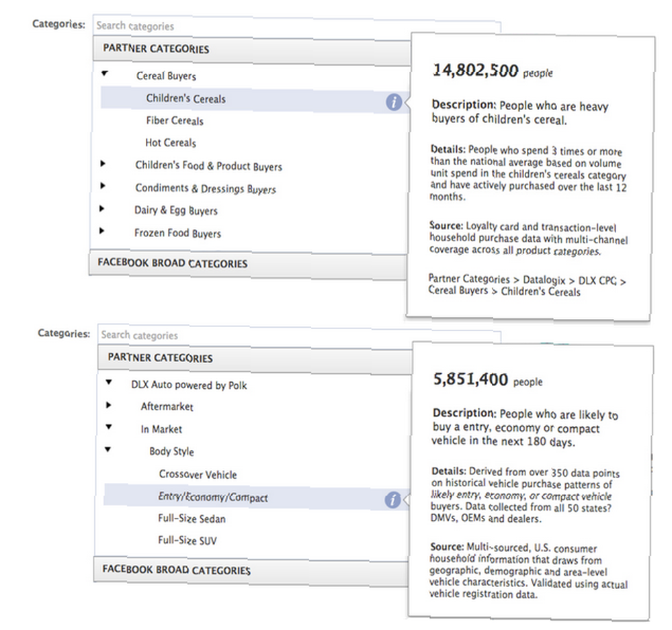Expand Condiments & Dressings Buyers arrow
This screenshot has height=630, width=672.
coord(103,186)
